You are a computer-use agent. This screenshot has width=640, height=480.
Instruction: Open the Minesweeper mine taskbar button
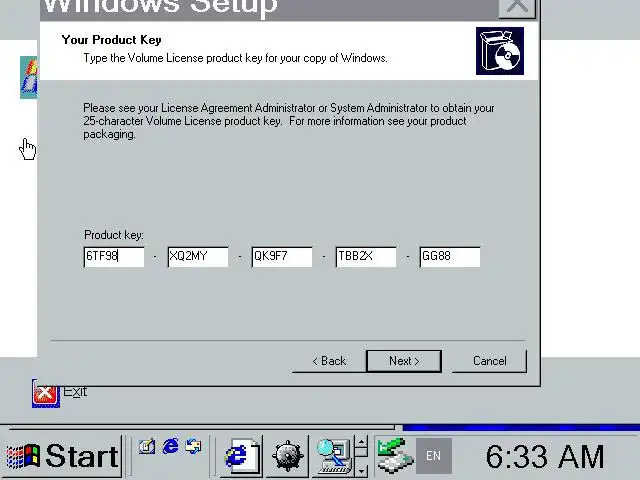point(288,456)
